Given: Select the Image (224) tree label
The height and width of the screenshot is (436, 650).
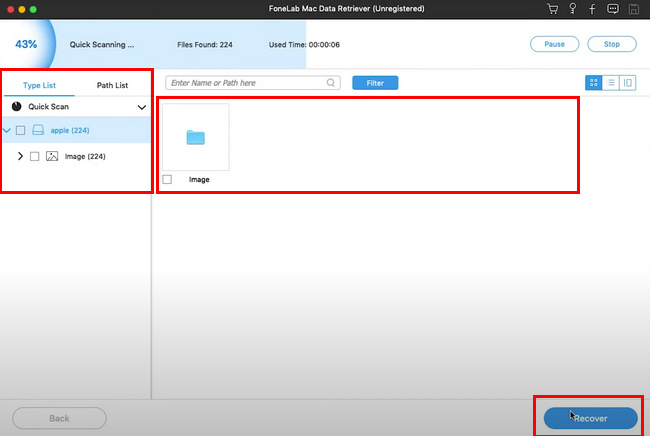Looking at the screenshot, I should (x=85, y=156).
